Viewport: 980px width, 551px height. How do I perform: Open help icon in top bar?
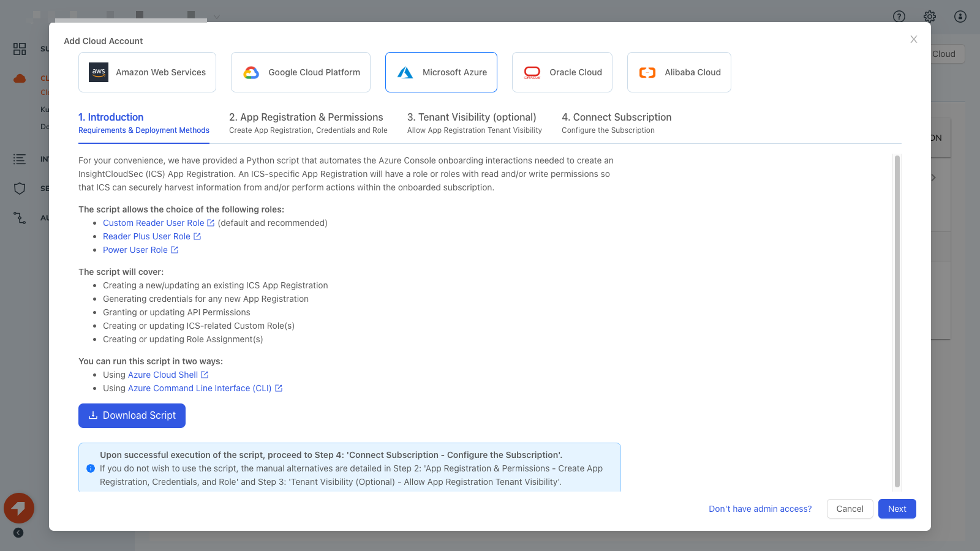tap(899, 17)
